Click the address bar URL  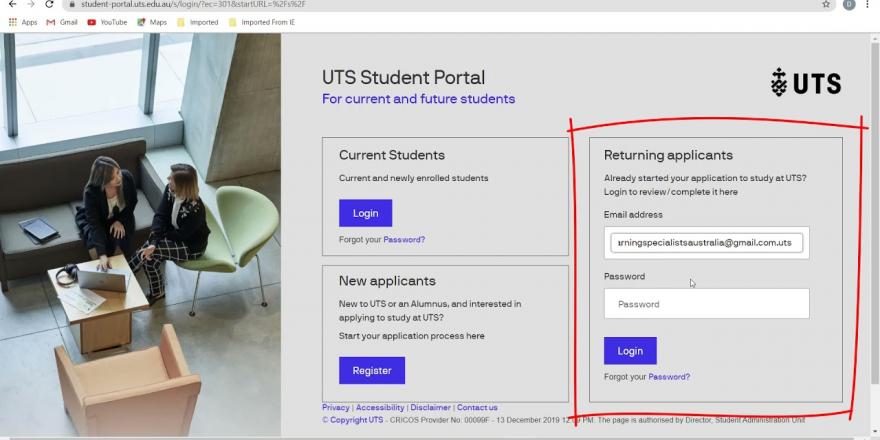pos(194,4)
